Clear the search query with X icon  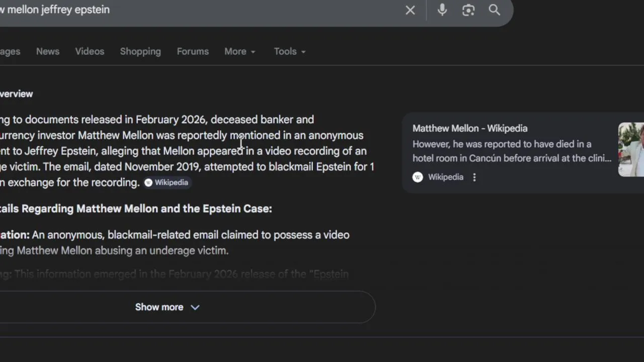[x=410, y=10]
